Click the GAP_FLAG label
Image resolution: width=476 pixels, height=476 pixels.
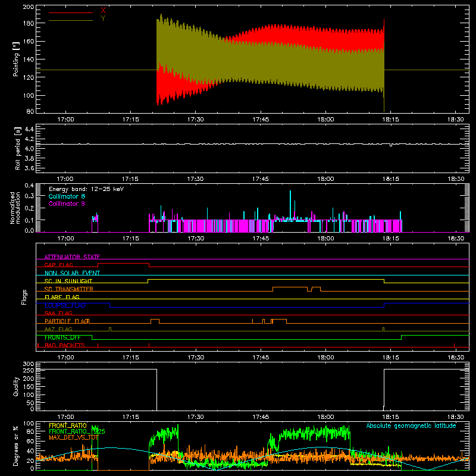click(x=58, y=265)
